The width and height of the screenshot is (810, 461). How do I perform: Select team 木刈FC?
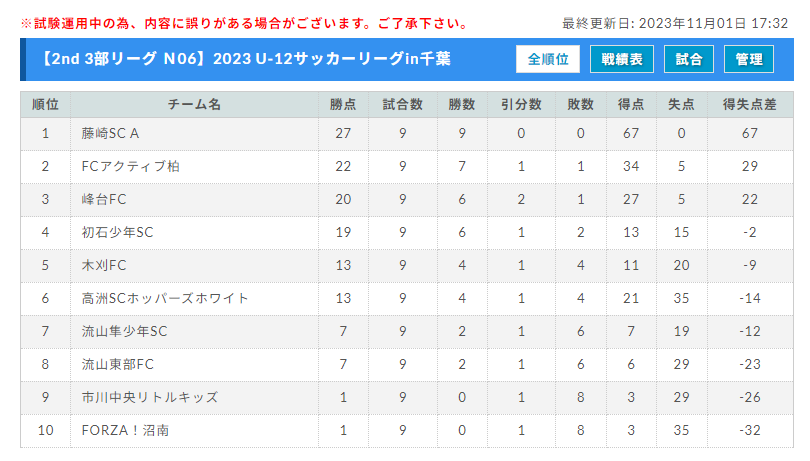click(104, 266)
